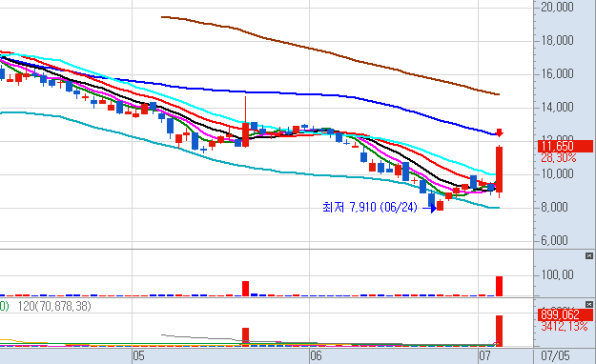The height and width of the screenshot is (364, 596).
Task: Click the 07/05 date label
Action: [555, 356]
